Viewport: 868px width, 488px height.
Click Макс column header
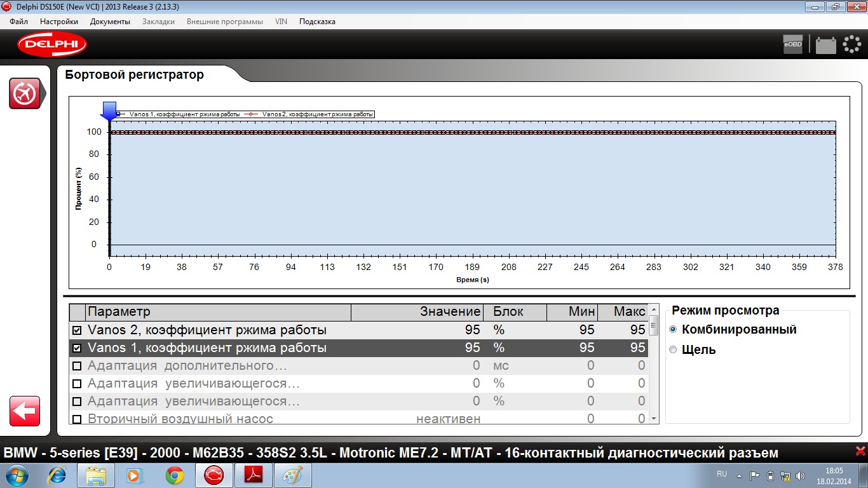(623, 312)
